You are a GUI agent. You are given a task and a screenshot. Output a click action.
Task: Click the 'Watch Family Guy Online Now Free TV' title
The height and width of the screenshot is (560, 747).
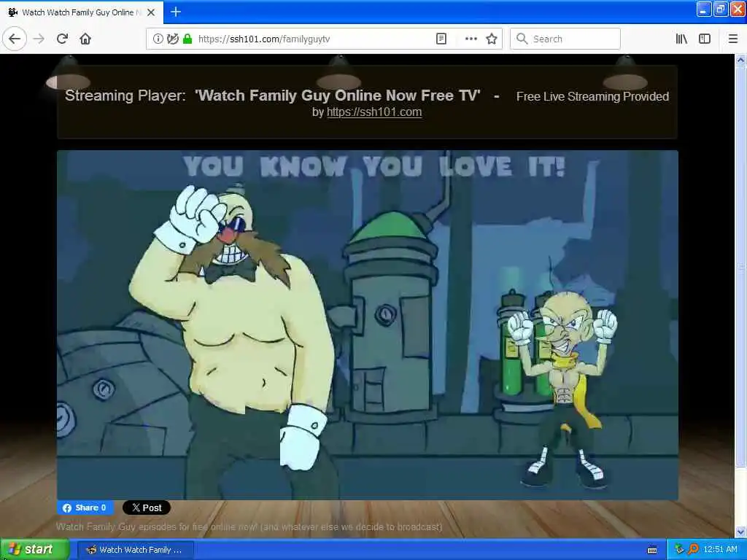click(338, 96)
